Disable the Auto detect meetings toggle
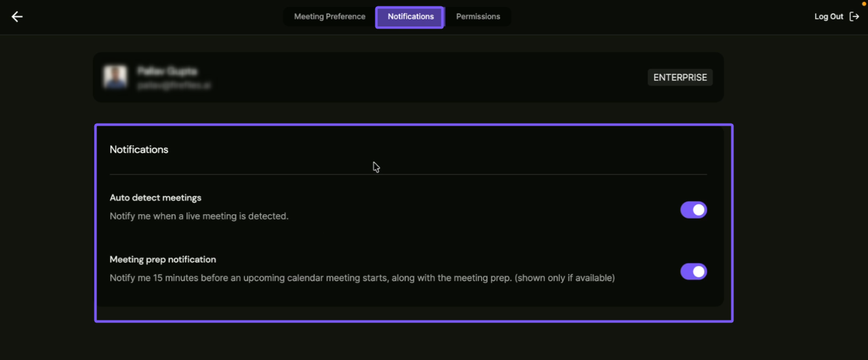868x360 pixels. click(693, 210)
